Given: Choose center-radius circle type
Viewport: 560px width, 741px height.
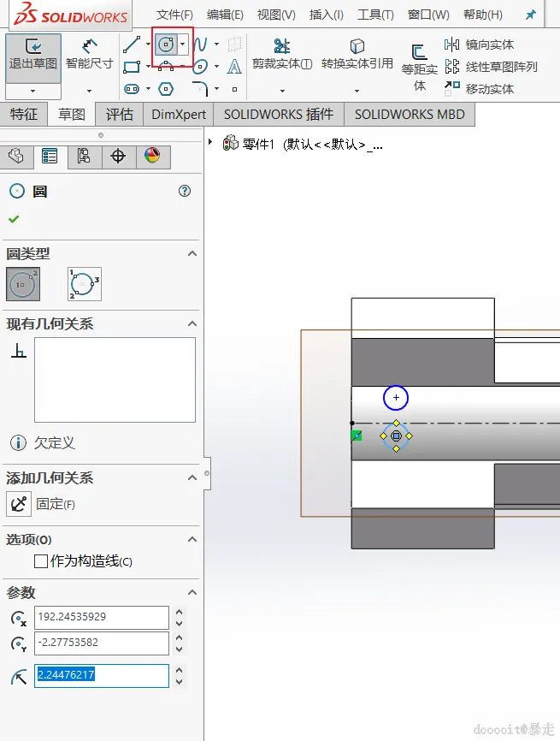Looking at the screenshot, I should pyautogui.click(x=23, y=284).
